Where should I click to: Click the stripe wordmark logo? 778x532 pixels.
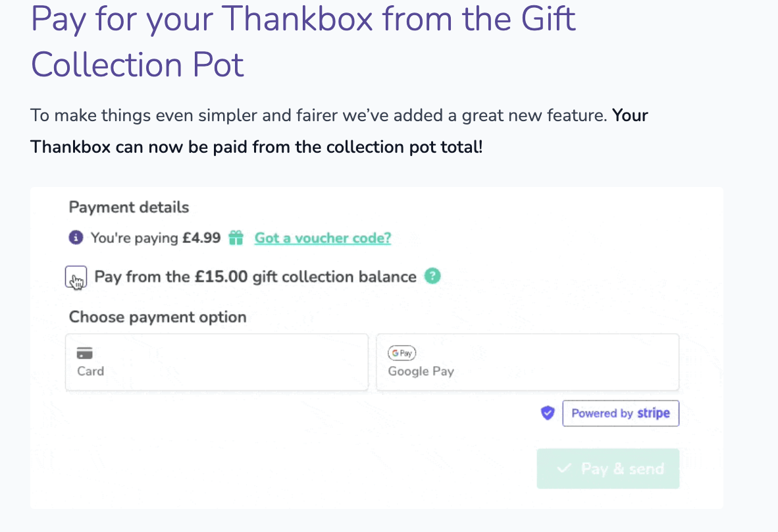pyautogui.click(x=654, y=413)
